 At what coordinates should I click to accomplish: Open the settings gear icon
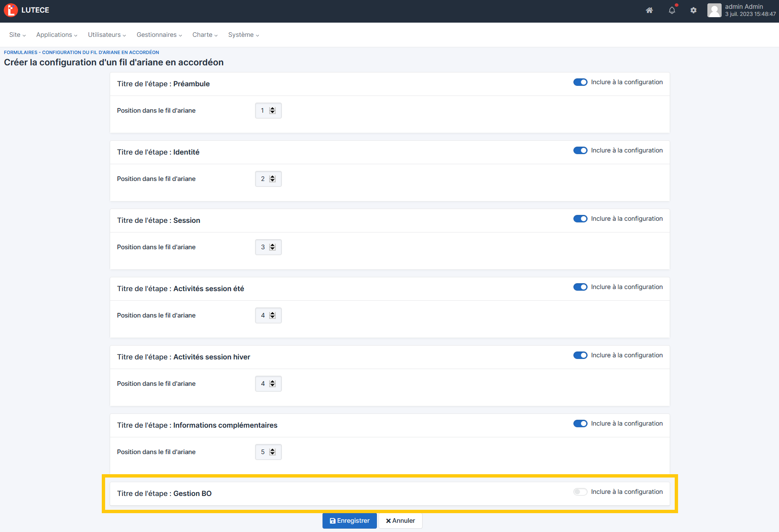tap(694, 10)
